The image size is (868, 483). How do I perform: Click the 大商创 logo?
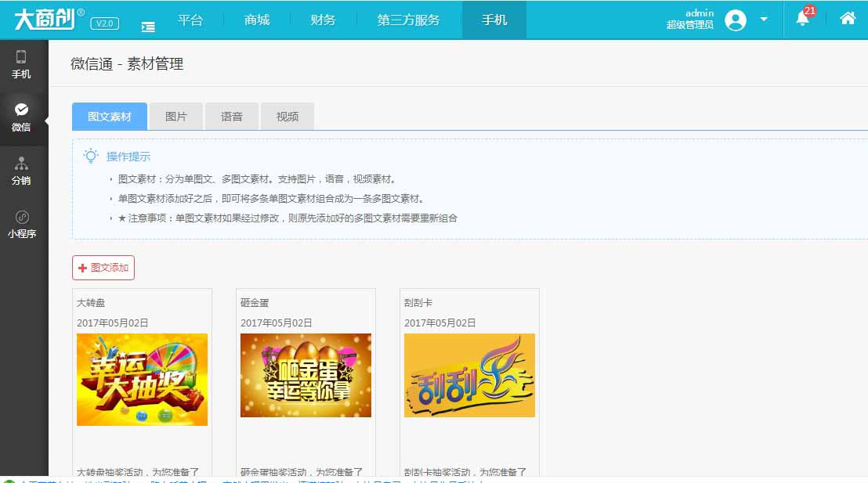pyautogui.click(x=44, y=19)
